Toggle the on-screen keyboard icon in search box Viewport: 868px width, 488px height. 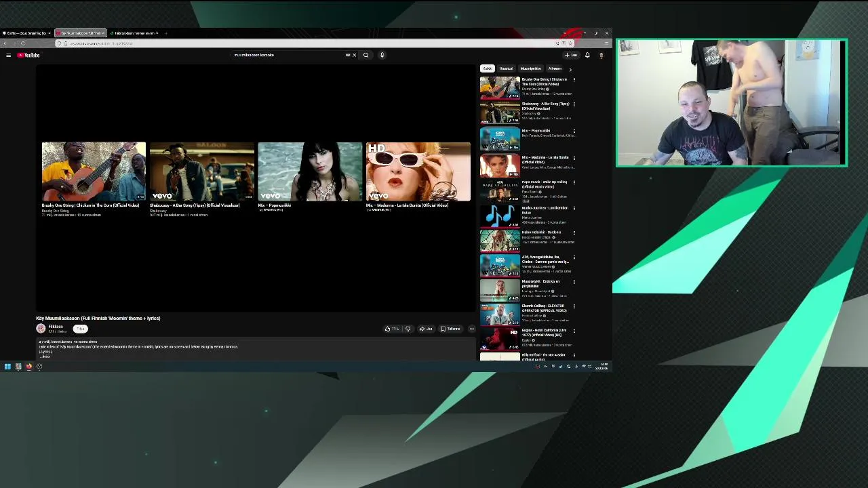tap(348, 55)
